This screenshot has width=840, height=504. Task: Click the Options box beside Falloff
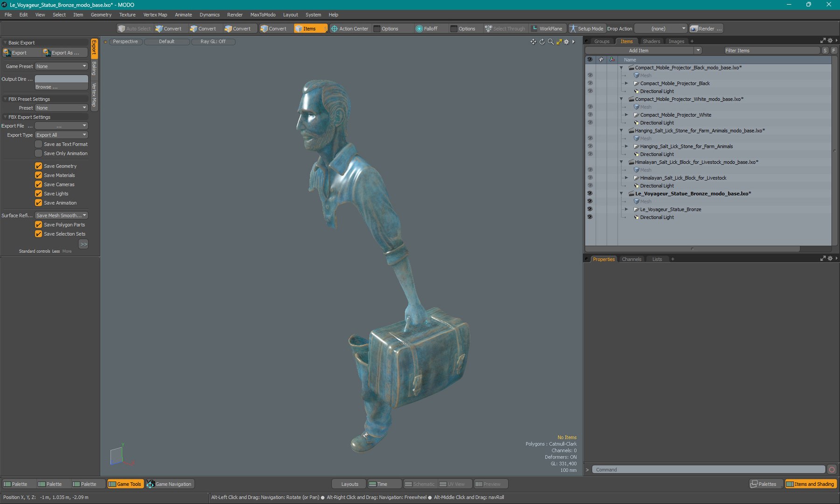click(454, 28)
